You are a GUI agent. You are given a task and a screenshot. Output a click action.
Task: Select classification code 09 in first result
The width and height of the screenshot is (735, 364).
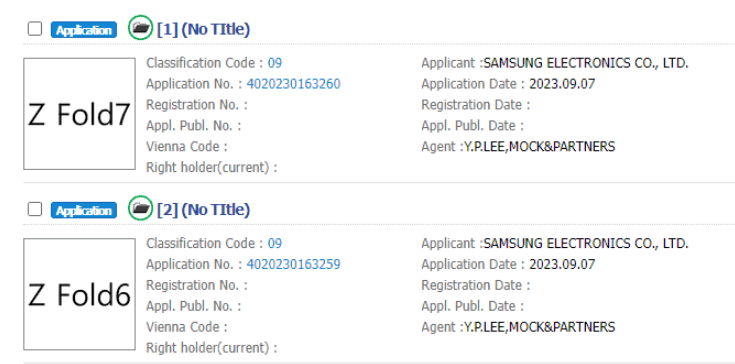275,63
